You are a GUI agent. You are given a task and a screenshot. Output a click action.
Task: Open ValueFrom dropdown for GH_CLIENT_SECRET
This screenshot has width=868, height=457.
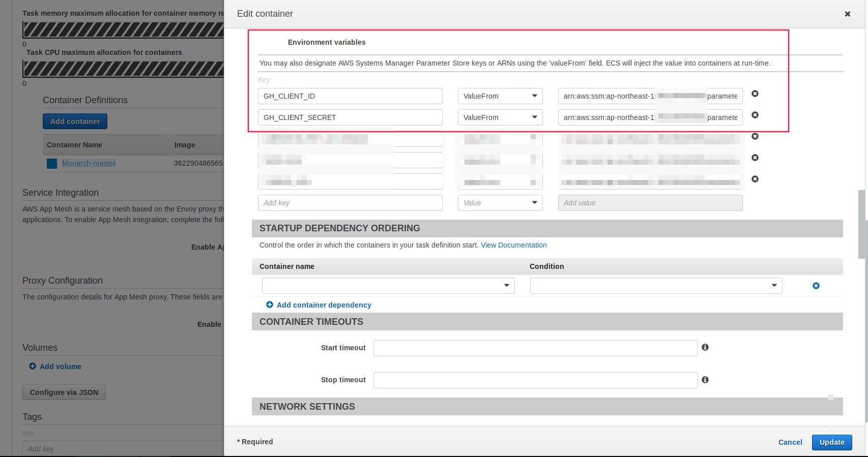point(500,117)
